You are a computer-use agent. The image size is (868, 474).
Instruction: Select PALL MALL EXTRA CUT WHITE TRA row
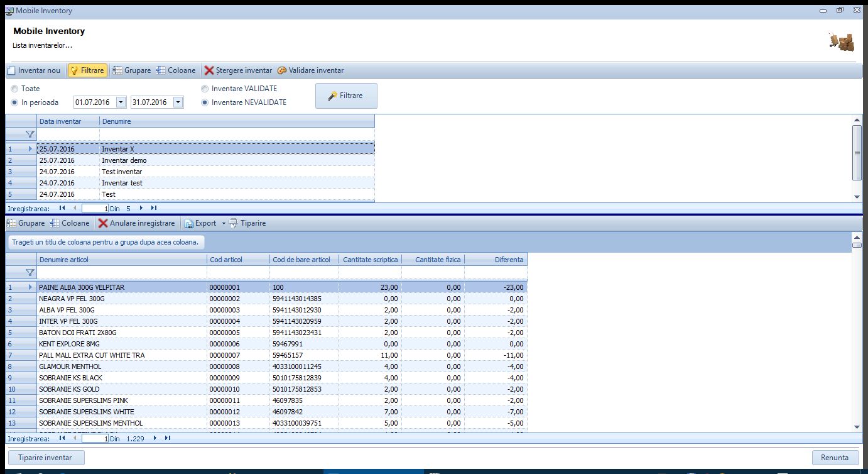pyautogui.click(x=266, y=355)
